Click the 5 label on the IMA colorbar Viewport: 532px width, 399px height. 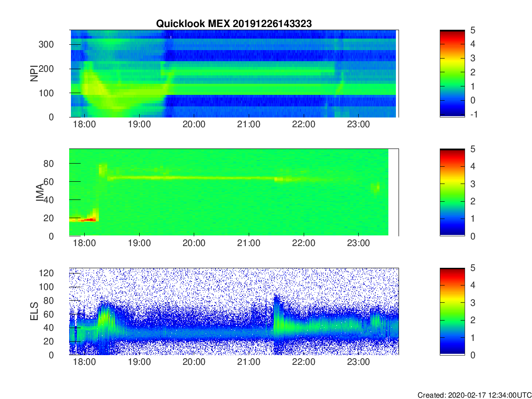point(472,149)
